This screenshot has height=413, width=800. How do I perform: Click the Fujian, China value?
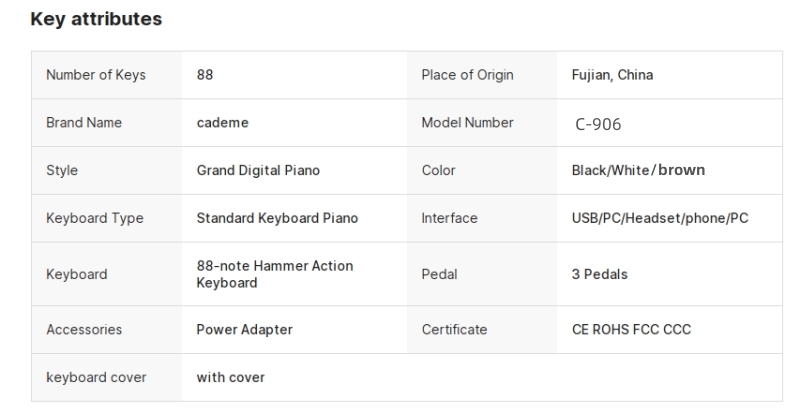click(612, 75)
